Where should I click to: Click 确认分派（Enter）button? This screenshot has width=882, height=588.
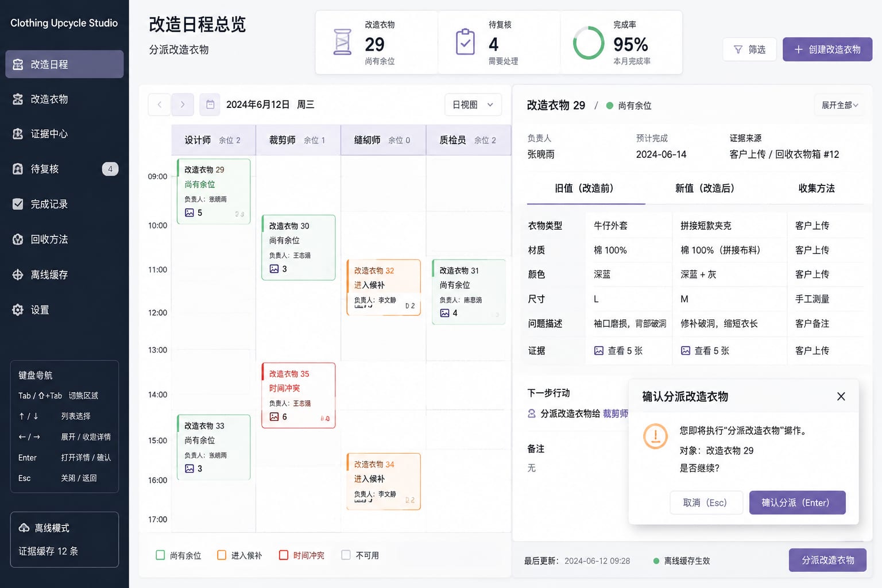pos(797,502)
